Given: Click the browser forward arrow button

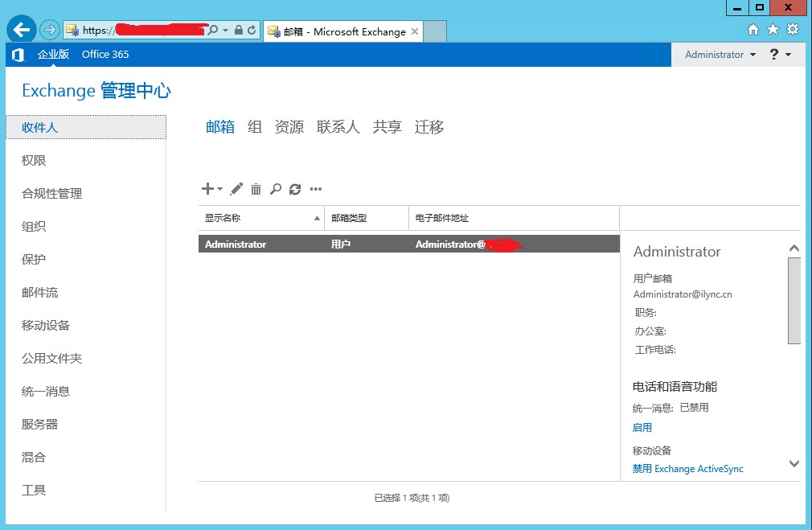Looking at the screenshot, I should (50, 30).
